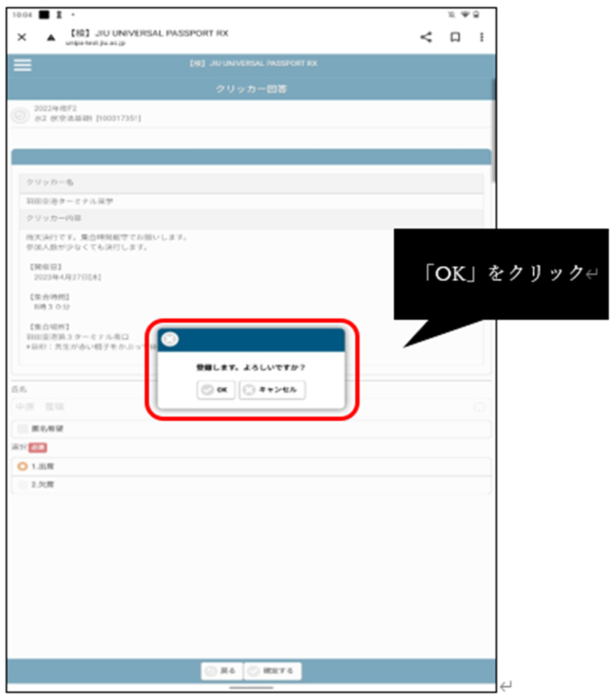Click the name input field
The height and width of the screenshot is (700, 616).
coord(251,407)
